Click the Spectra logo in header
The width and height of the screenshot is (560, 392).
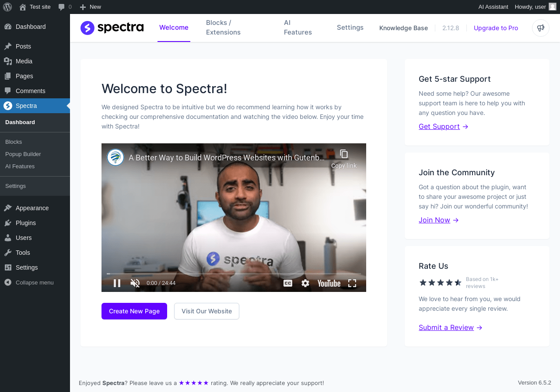coord(112,28)
